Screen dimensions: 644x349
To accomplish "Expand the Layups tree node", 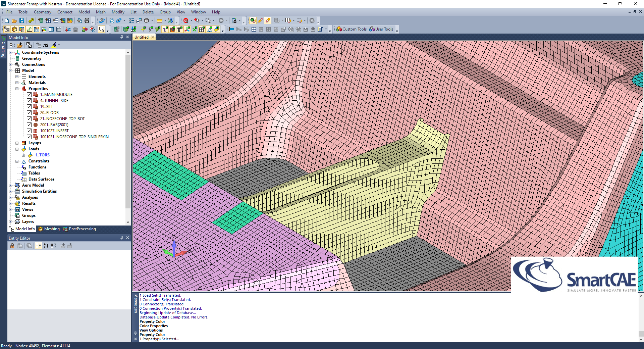I will [x=17, y=143].
